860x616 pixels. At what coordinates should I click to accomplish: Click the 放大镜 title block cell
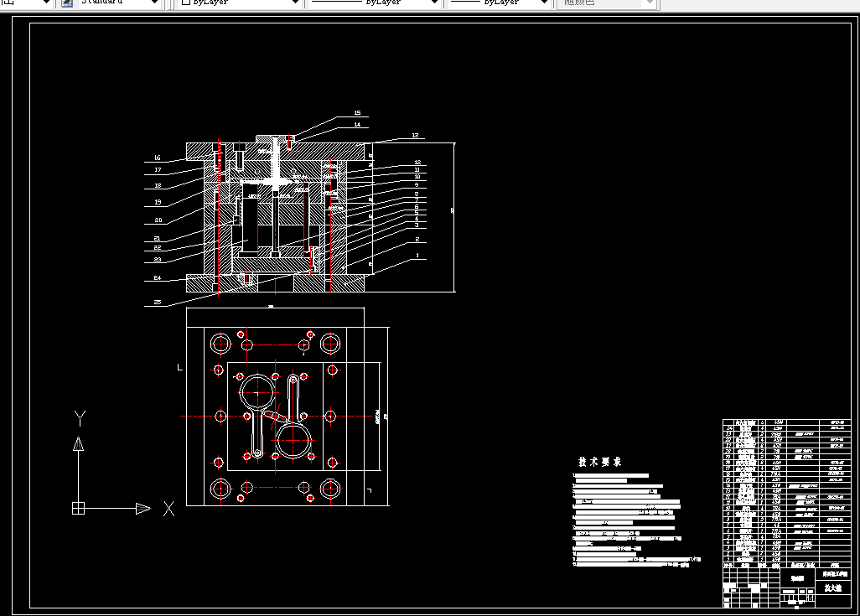click(832, 588)
